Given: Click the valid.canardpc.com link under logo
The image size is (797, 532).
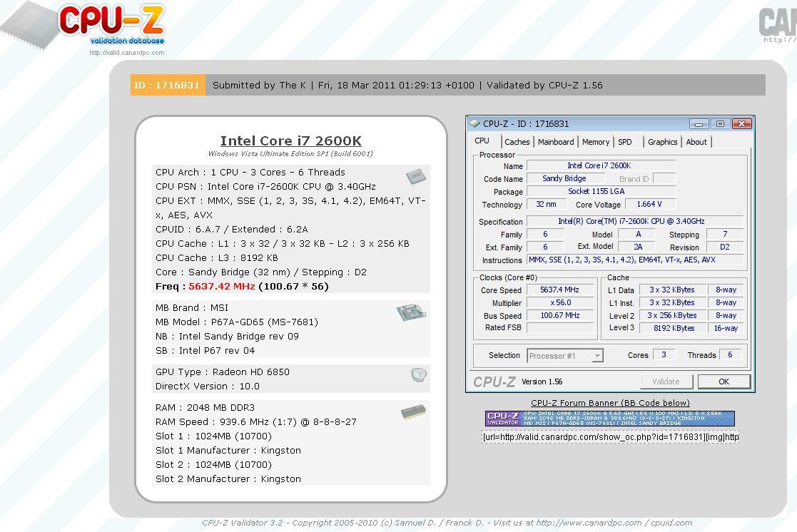Looking at the screenshot, I should [x=126, y=53].
